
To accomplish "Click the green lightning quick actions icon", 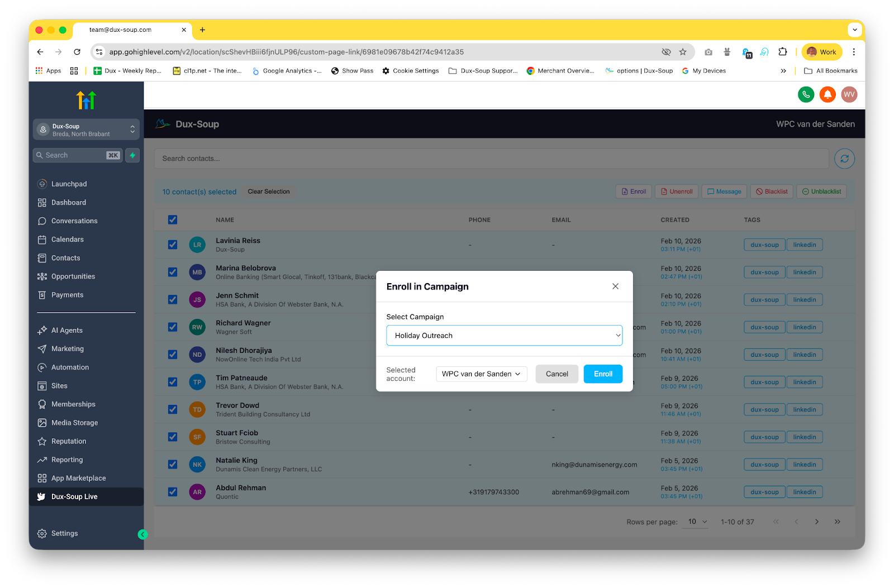I will [132, 155].
